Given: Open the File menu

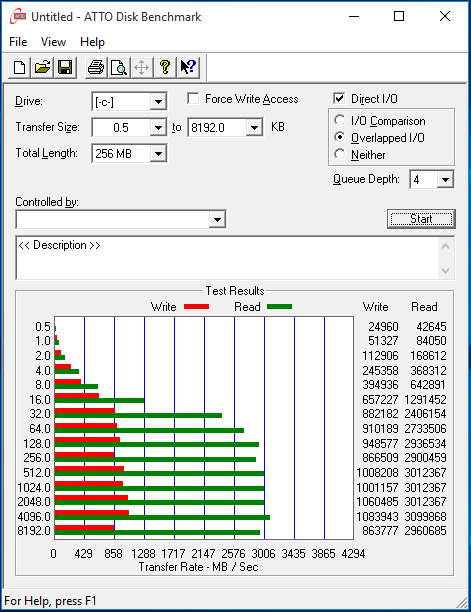Looking at the screenshot, I should click(x=18, y=42).
